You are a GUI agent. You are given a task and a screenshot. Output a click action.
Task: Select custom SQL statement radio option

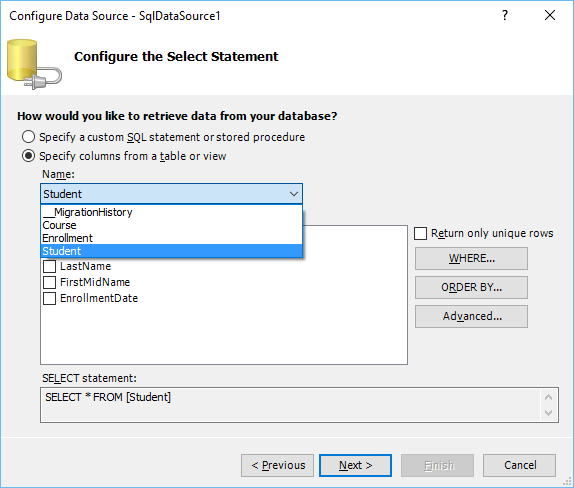click(28, 137)
